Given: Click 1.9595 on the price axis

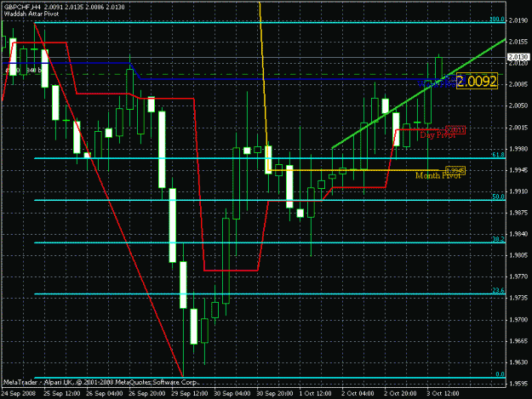Looking at the screenshot, I should click(x=518, y=384).
